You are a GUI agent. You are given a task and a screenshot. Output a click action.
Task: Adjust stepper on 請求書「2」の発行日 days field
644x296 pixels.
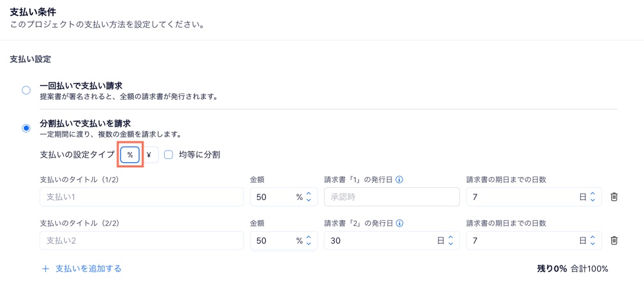pyautogui.click(x=450, y=241)
